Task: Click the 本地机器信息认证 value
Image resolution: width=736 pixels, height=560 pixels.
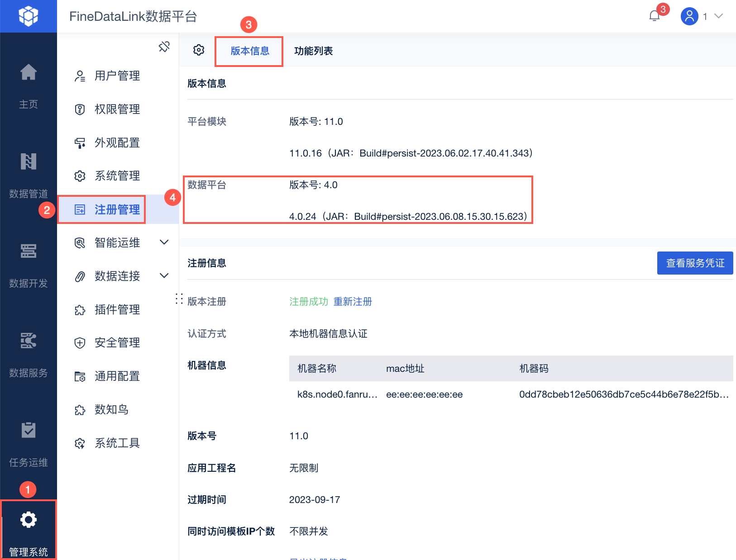Action: 328,334
